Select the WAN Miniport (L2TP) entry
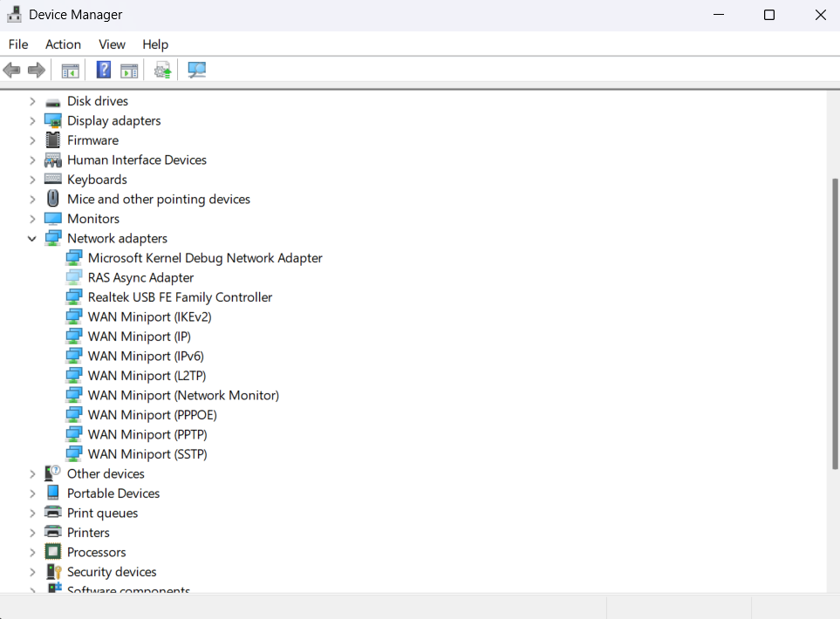The image size is (840, 619). pyautogui.click(x=147, y=376)
